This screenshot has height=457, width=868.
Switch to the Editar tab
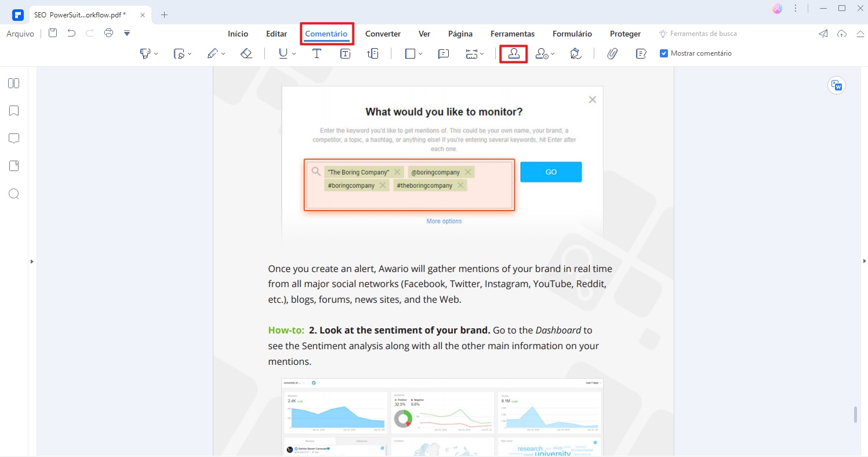point(277,34)
